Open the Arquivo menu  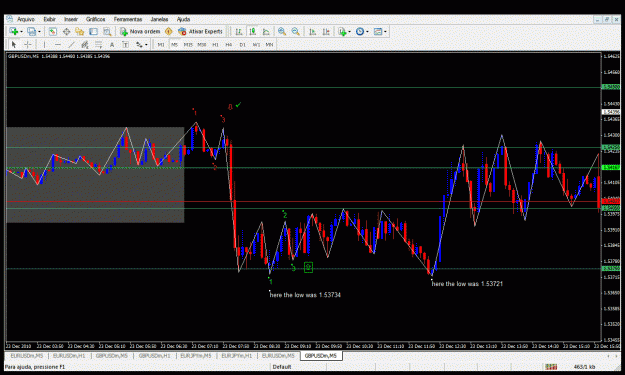(x=26, y=19)
